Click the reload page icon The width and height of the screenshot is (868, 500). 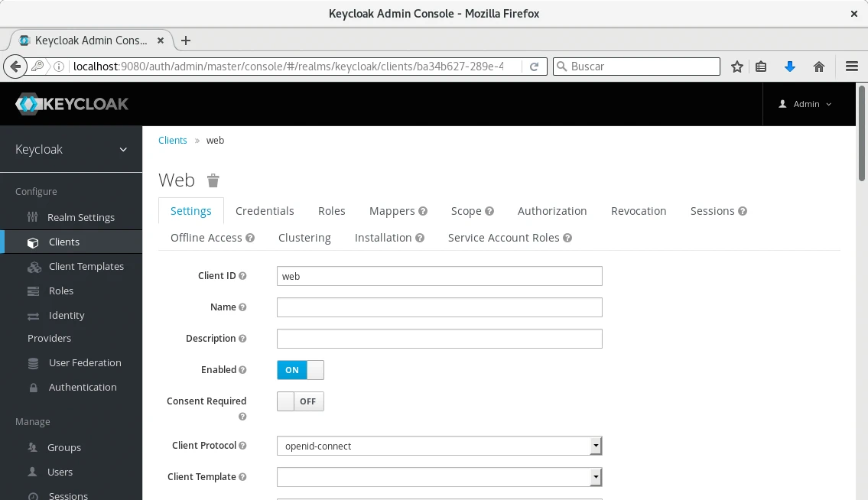click(x=535, y=67)
